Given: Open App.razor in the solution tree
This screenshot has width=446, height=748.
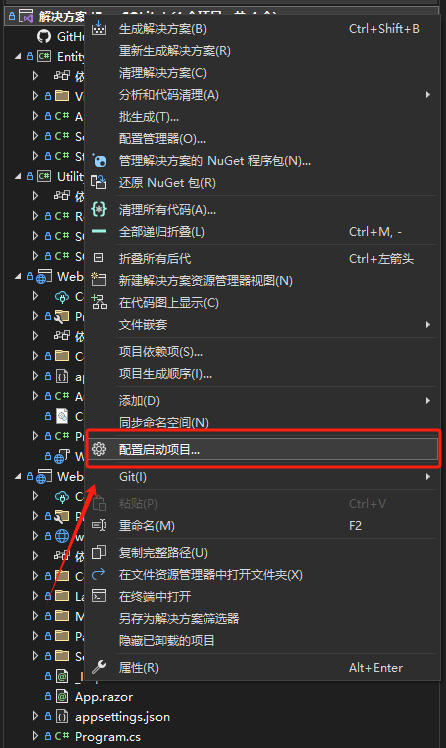Looking at the screenshot, I should (104, 696).
